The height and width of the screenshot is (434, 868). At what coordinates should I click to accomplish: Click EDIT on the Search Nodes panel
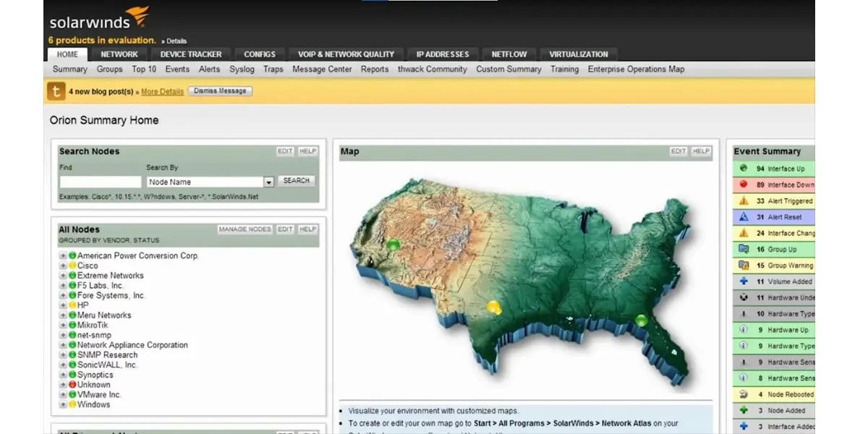tap(286, 151)
